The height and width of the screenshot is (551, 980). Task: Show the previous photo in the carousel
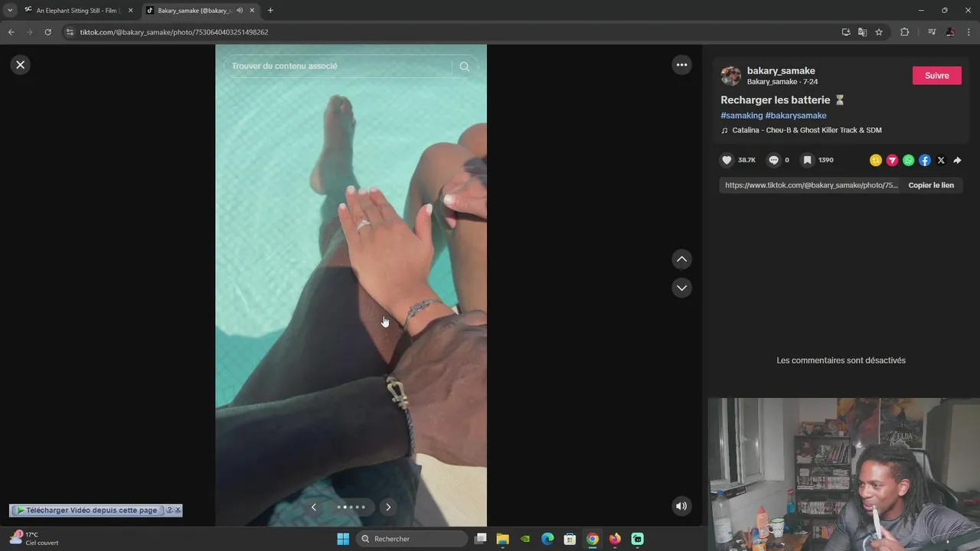tap(313, 507)
